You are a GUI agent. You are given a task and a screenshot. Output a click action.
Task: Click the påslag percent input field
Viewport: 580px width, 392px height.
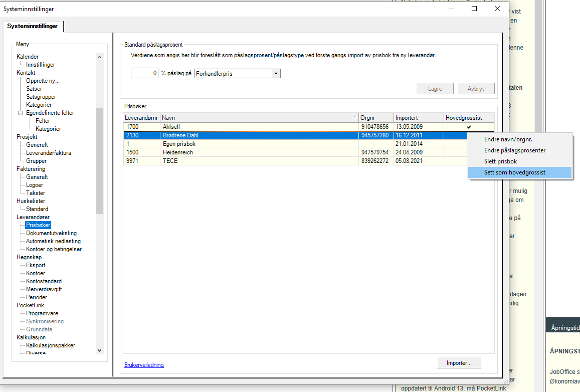(145, 74)
